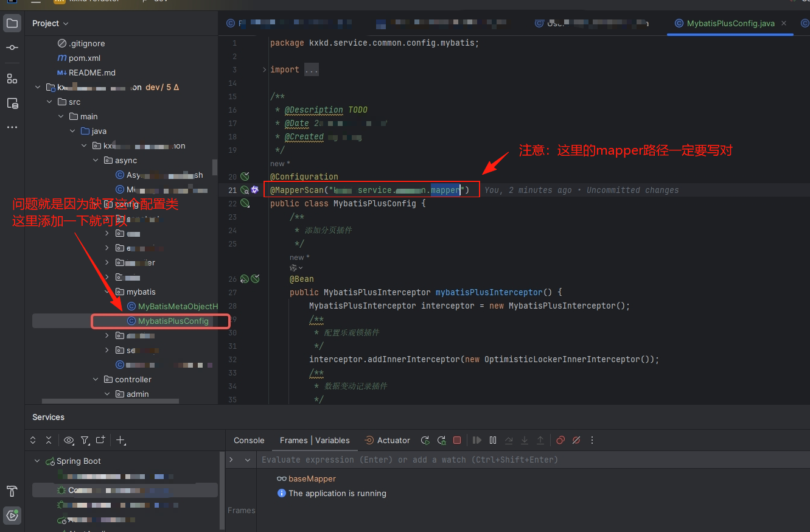Viewport: 810px width, 532px height.
Task: Stop the running application
Action: 457,440
